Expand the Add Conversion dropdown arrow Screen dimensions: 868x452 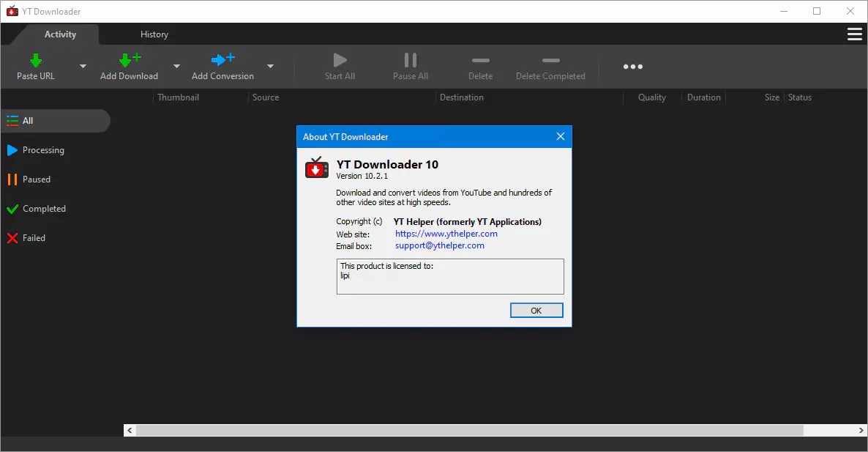[x=270, y=67]
